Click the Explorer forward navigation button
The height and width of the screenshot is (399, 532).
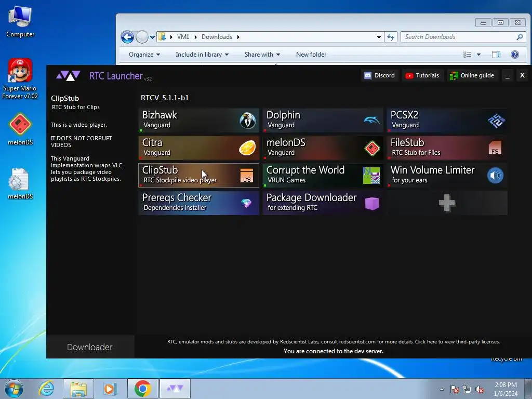[x=142, y=37]
